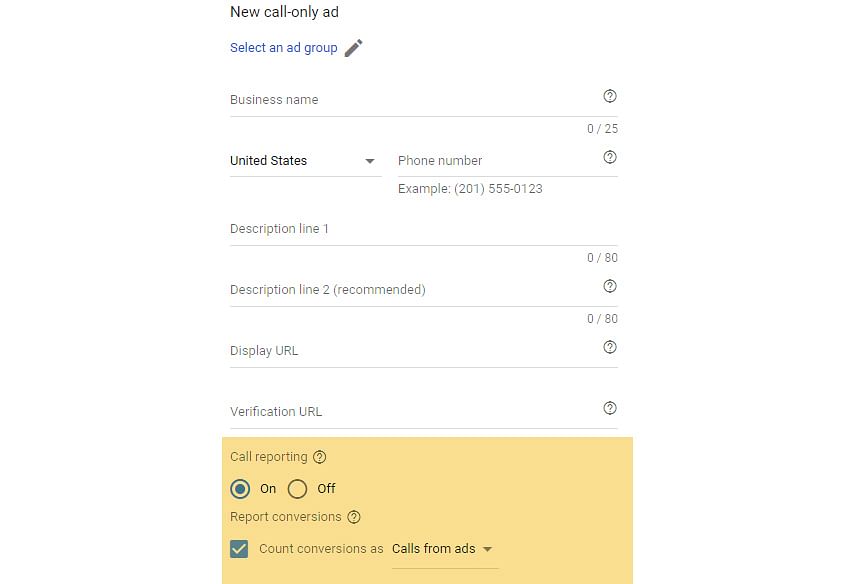Screen dimensions: 848x584
Task: Open help icon for Description line 2
Action: (610, 287)
